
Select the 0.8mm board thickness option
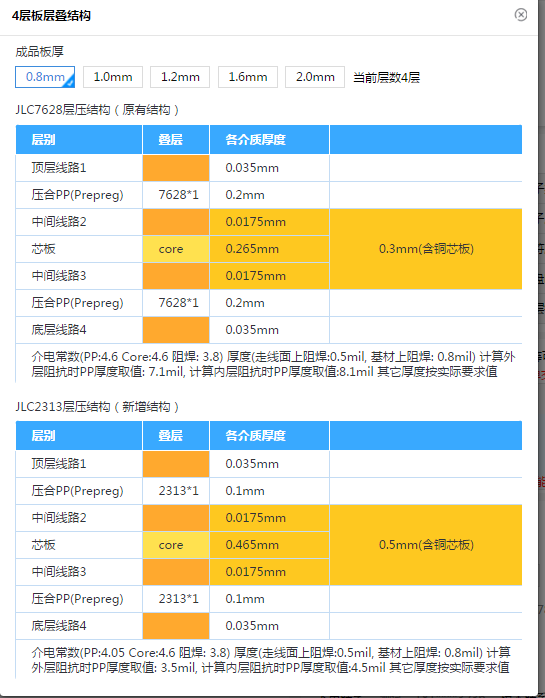pyautogui.click(x=45, y=77)
